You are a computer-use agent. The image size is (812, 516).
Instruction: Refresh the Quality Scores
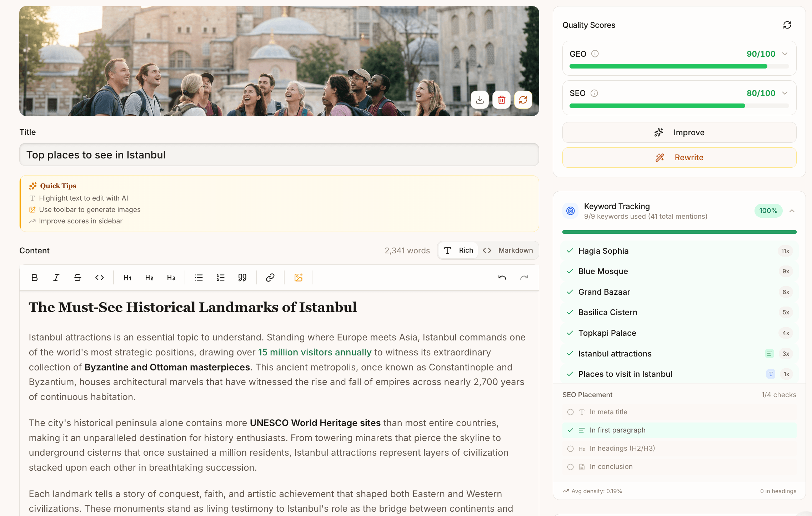pos(787,25)
